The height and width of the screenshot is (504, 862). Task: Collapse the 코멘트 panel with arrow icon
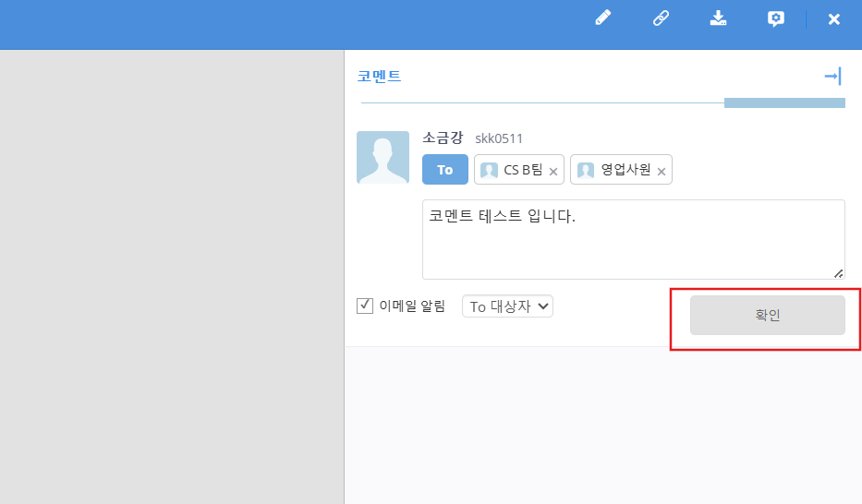click(x=832, y=77)
